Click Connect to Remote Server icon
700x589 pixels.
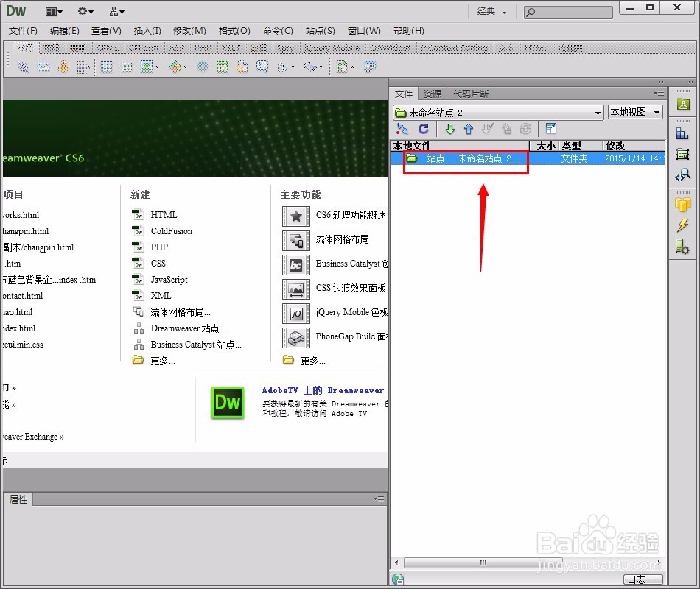click(402, 129)
